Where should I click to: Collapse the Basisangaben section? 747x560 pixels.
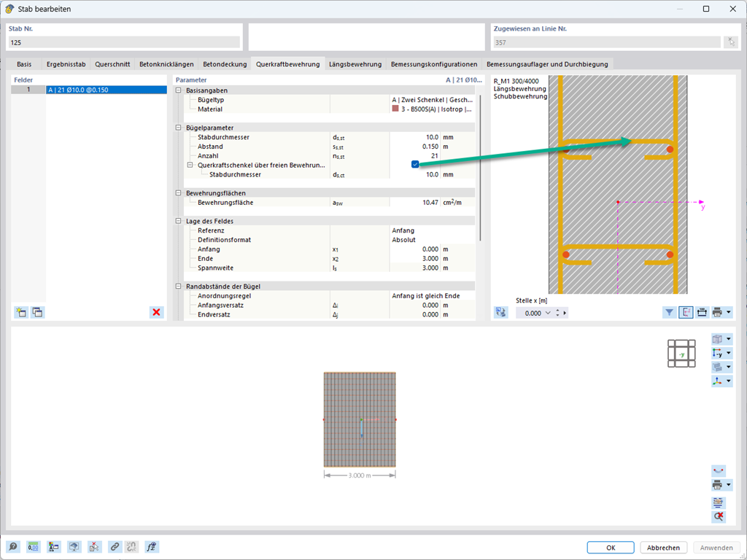point(179,90)
